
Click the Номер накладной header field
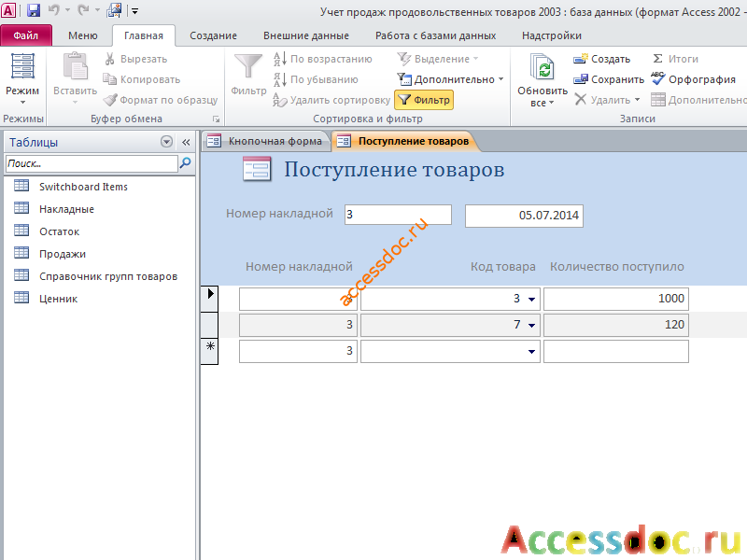click(398, 215)
